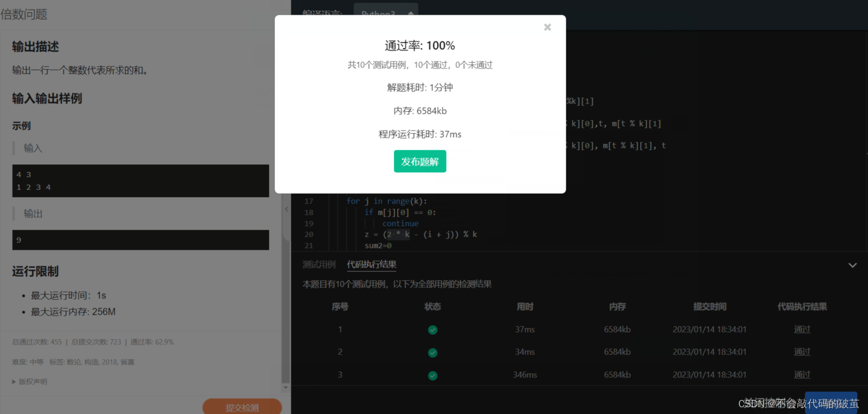Click the 34ms time cell

coord(525,352)
